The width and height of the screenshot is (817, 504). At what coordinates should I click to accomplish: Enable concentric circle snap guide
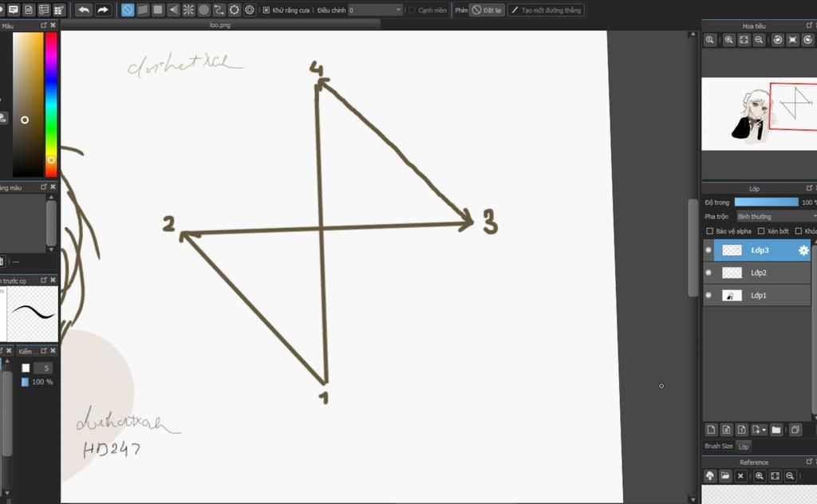click(203, 10)
